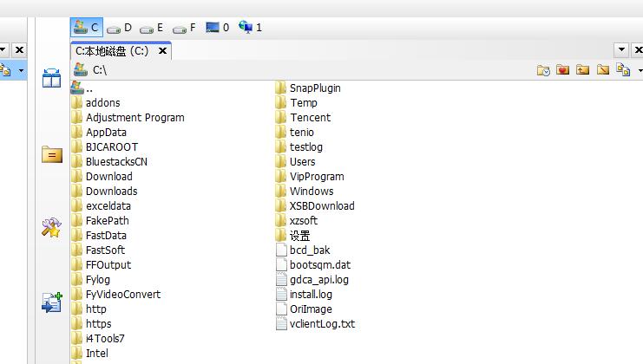Click the folder with diagonal arrow icon
Screen dimensions: 643x364
coord(603,70)
